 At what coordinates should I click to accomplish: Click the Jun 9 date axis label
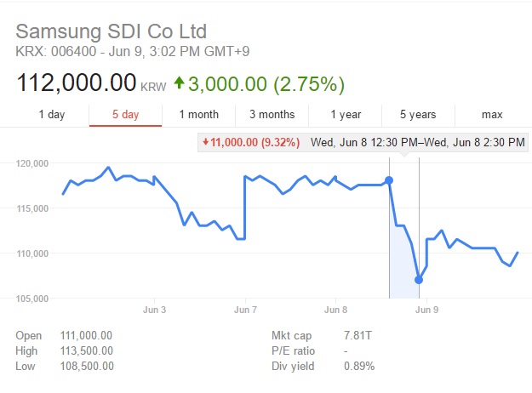click(426, 310)
